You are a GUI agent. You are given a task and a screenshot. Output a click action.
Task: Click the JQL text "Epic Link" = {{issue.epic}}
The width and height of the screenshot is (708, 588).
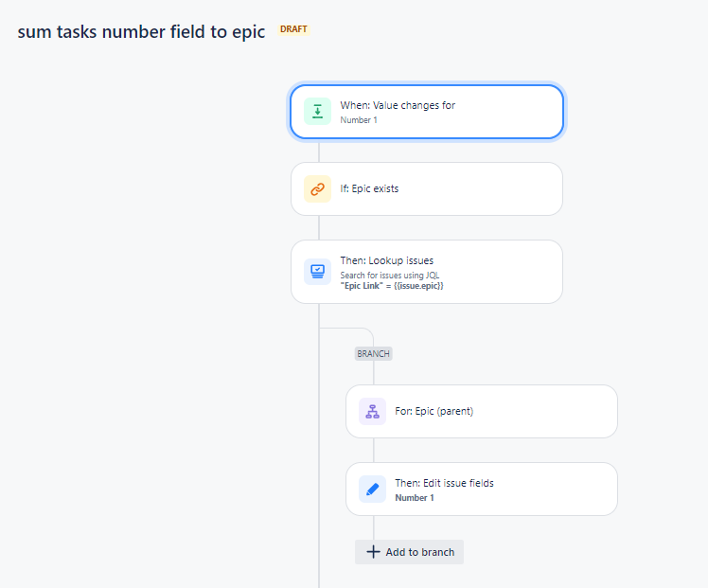[392, 285]
